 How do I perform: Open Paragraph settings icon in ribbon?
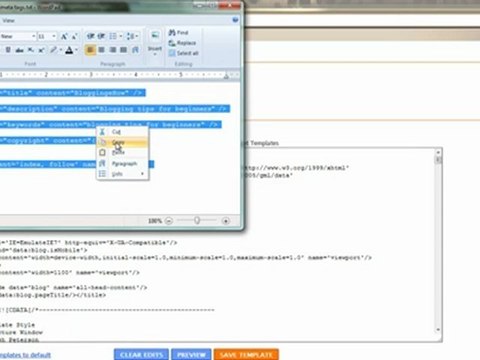pos(135,50)
